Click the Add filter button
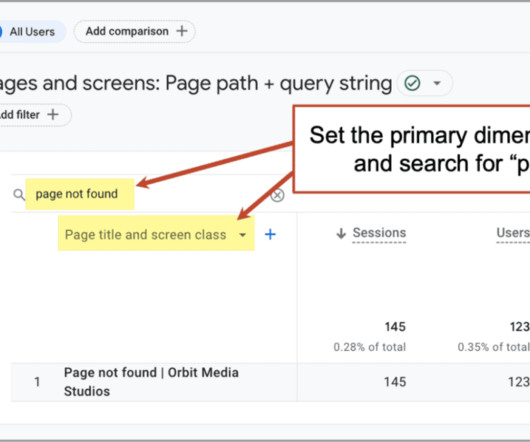This screenshot has height=442, width=530. point(34,115)
